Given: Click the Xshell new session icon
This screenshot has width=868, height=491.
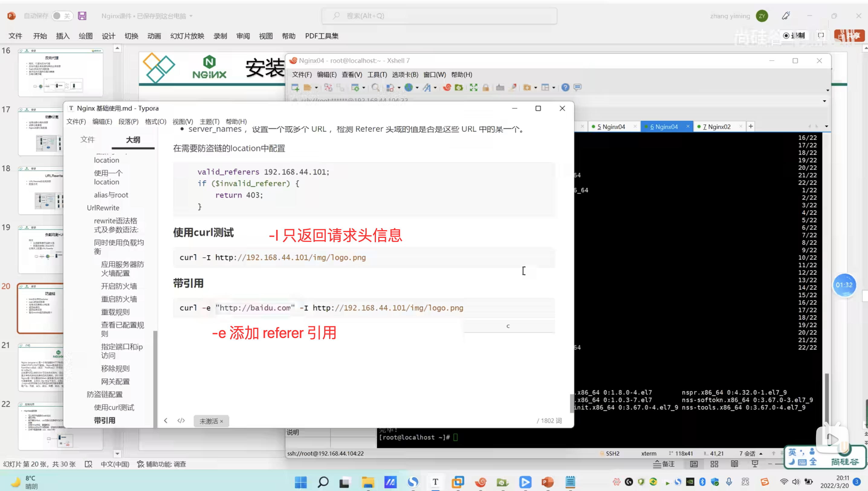Looking at the screenshot, I should pyautogui.click(x=295, y=88).
